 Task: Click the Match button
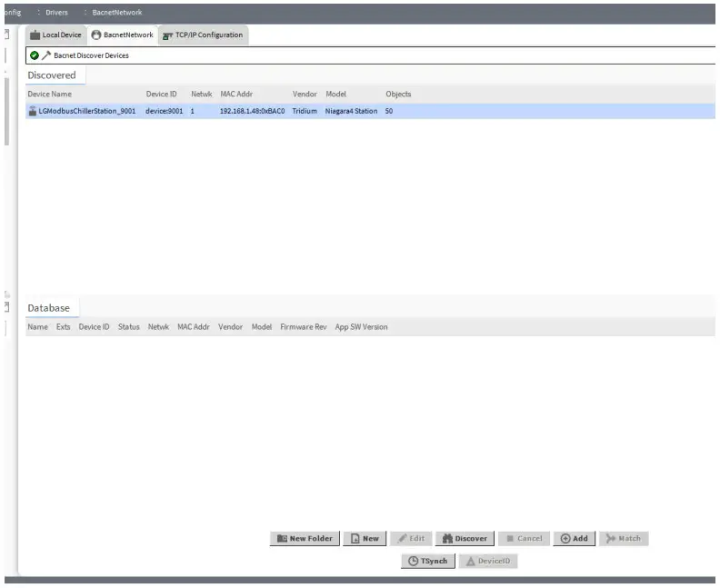pyautogui.click(x=624, y=538)
